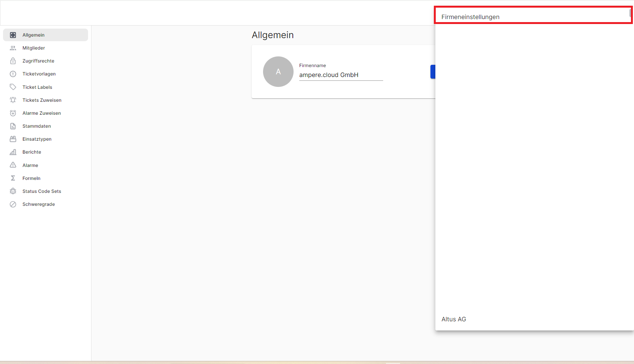Go to Stammdaten section
The width and height of the screenshot is (634, 364).
(37, 126)
